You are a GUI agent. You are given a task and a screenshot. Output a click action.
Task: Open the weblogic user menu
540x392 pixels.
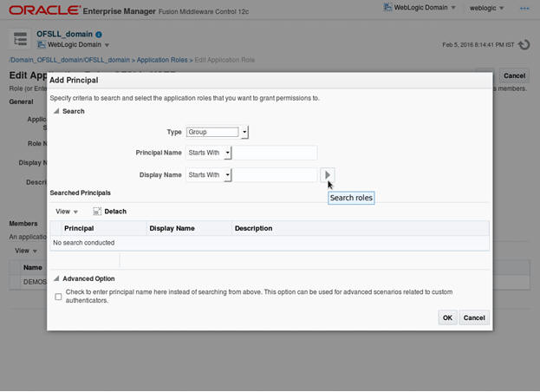pyautogui.click(x=486, y=8)
